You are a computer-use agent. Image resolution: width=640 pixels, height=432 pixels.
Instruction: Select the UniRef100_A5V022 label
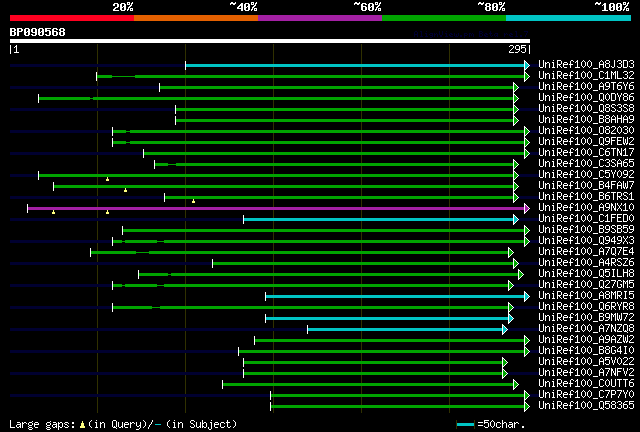(586, 362)
